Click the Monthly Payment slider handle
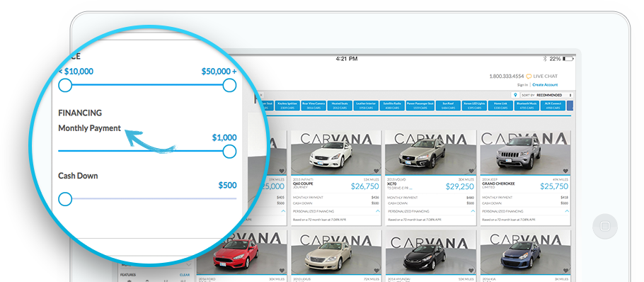This screenshot has width=644, height=282. click(x=229, y=152)
